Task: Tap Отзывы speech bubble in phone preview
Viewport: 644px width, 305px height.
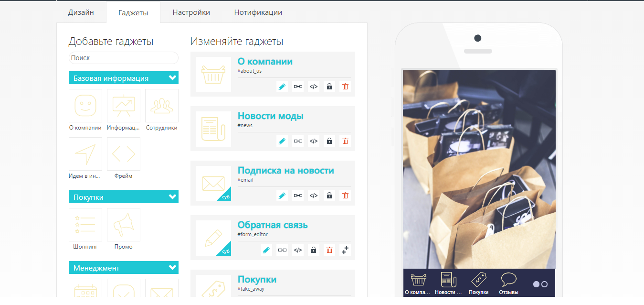Action: coord(509,283)
